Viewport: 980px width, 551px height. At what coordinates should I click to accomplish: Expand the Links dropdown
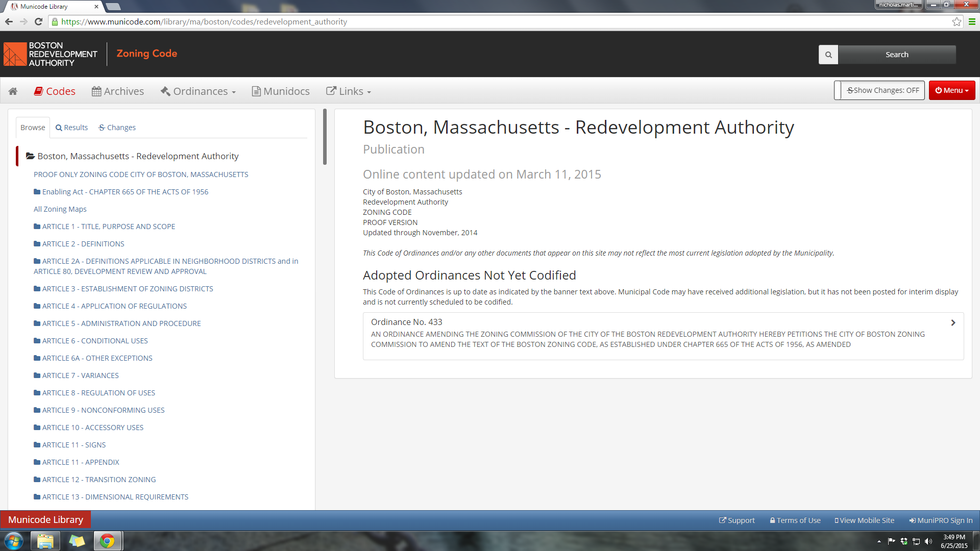(x=349, y=91)
